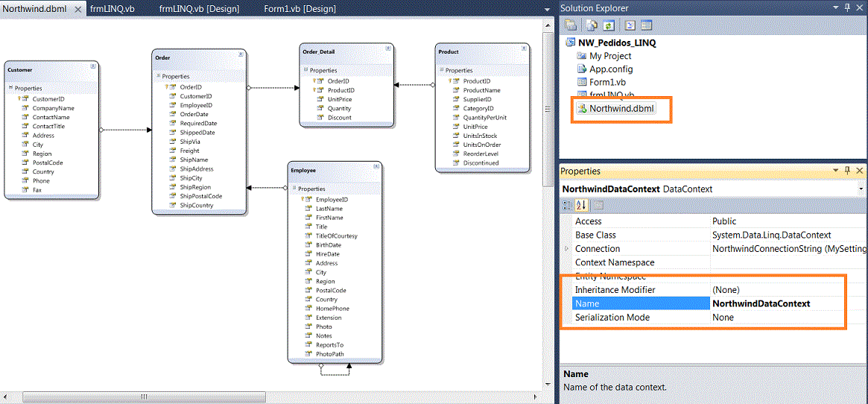This screenshot has height=404, width=868.
Task: Collapse Properties section of Employee class
Action: click(294, 189)
